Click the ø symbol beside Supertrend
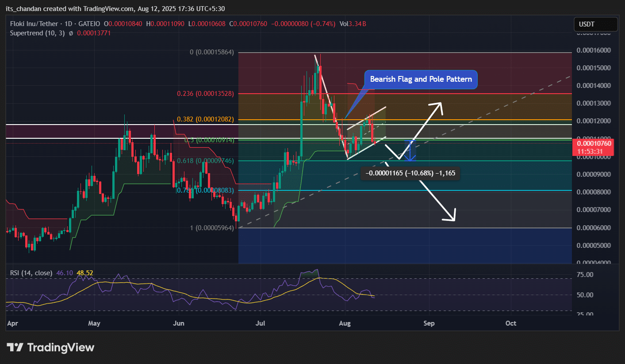This screenshot has height=364, width=625. pyautogui.click(x=71, y=33)
